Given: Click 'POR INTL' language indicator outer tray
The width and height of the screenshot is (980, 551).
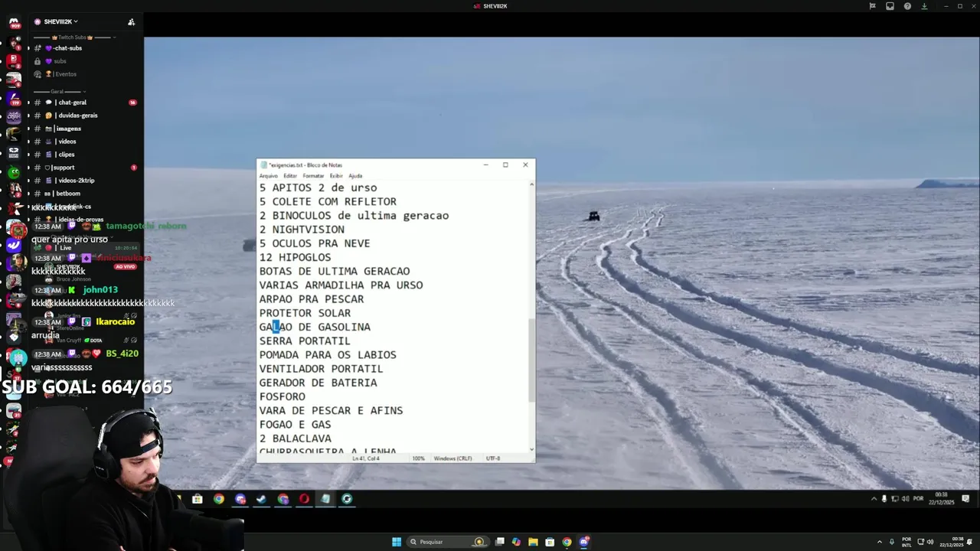Looking at the screenshot, I should pyautogui.click(x=906, y=542).
